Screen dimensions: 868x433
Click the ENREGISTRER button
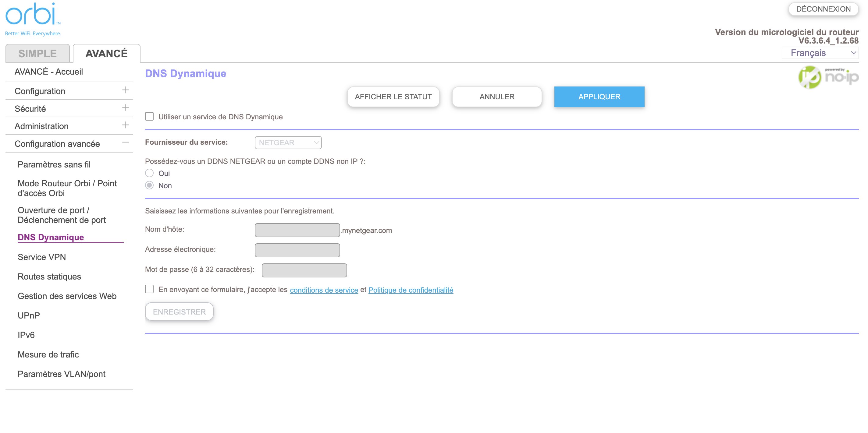pos(179,312)
